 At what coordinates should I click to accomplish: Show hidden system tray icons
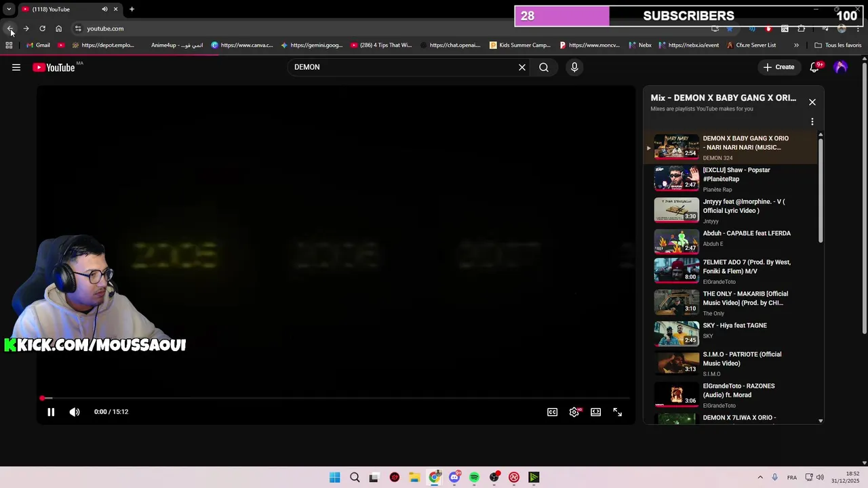pyautogui.click(x=760, y=478)
